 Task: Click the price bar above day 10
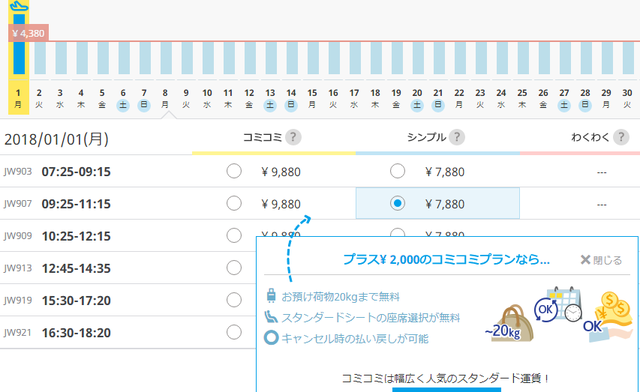208,58
